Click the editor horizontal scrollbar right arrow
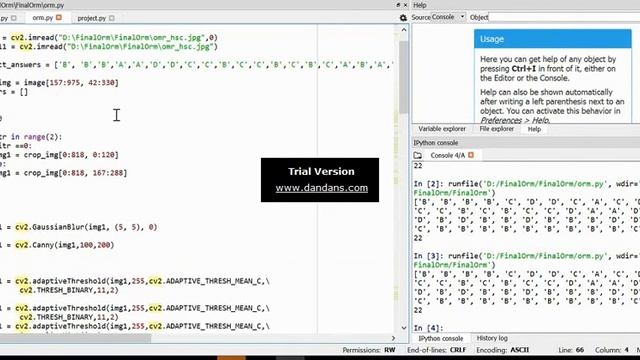The width and height of the screenshot is (640, 360). click(393, 338)
